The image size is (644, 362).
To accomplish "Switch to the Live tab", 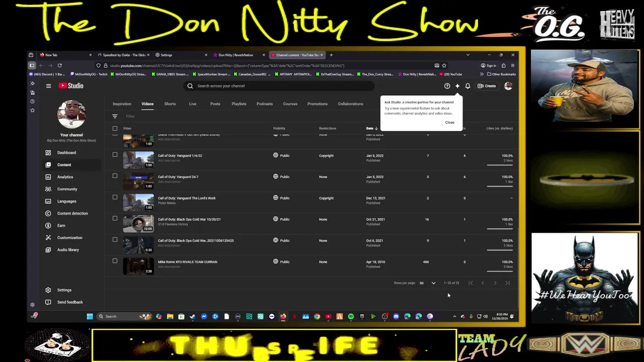I will [x=193, y=104].
